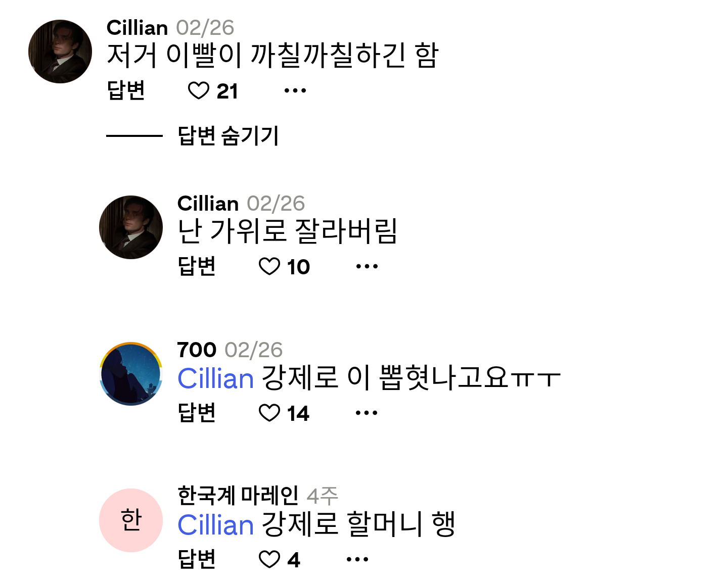Collapse replies with 답변 숨기기

pos(228,135)
